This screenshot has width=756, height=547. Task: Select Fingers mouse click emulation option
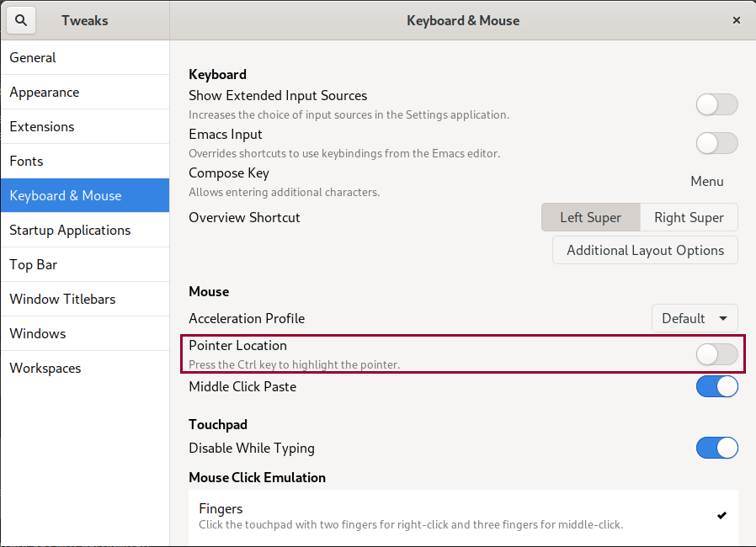(463, 516)
